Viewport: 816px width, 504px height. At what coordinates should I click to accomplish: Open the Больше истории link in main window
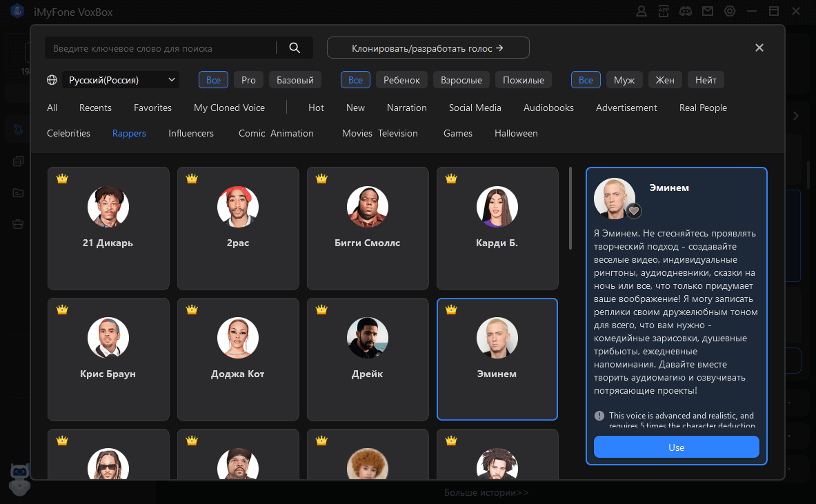[x=486, y=492]
